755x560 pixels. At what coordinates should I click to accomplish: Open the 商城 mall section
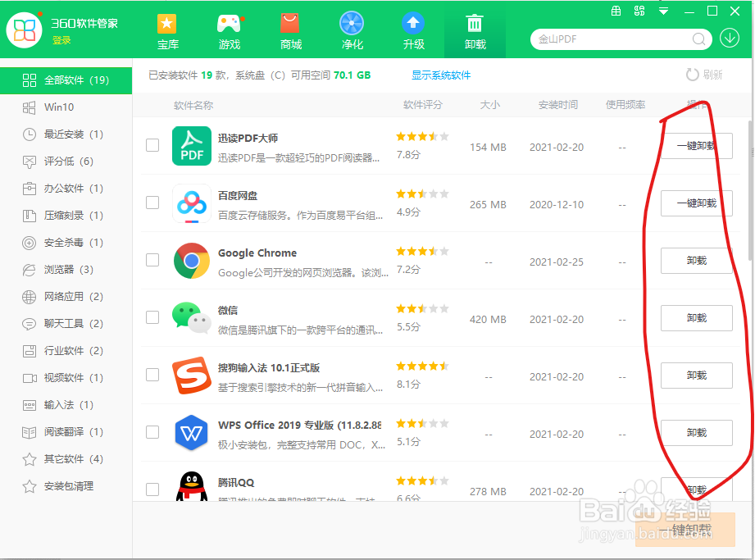pos(290,30)
